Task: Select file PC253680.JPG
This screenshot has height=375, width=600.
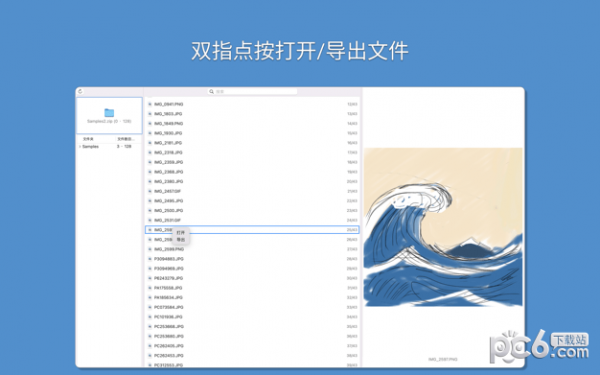Action: pyautogui.click(x=253, y=336)
